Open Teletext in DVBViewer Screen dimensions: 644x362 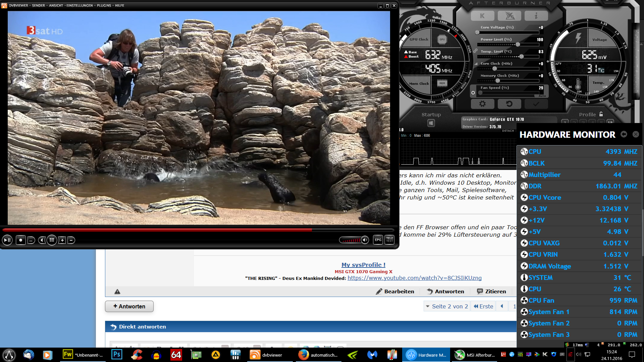[x=389, y=240]
